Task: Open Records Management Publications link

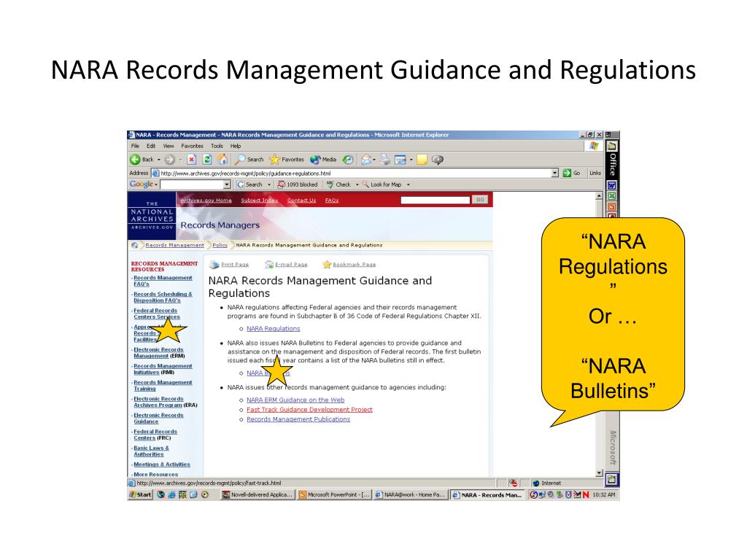Action: pyautogui.click(x=298, y=419)
